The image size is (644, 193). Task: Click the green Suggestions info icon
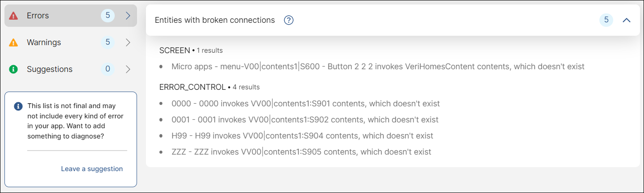[x=14, y=69]
